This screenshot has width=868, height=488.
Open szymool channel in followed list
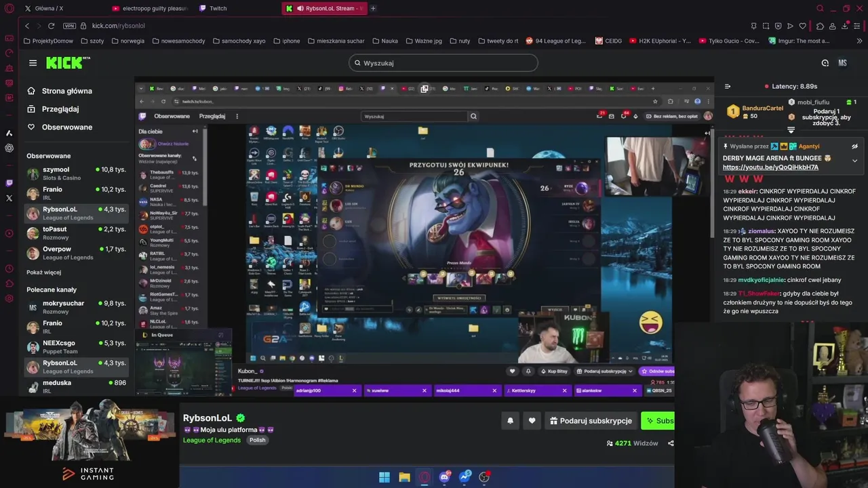click(76, 174)
